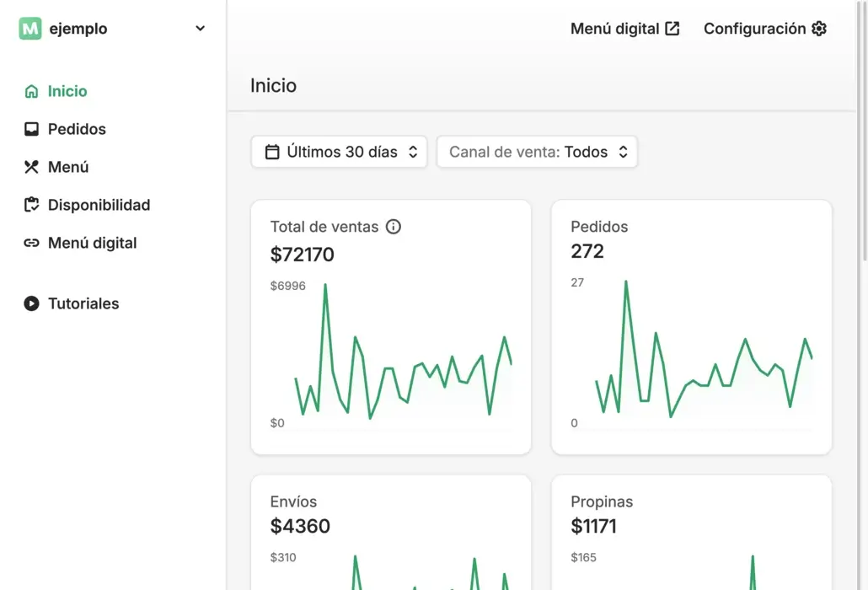
Task: Click the gear icon next to Configuración
Action: (x=819, y=29)
